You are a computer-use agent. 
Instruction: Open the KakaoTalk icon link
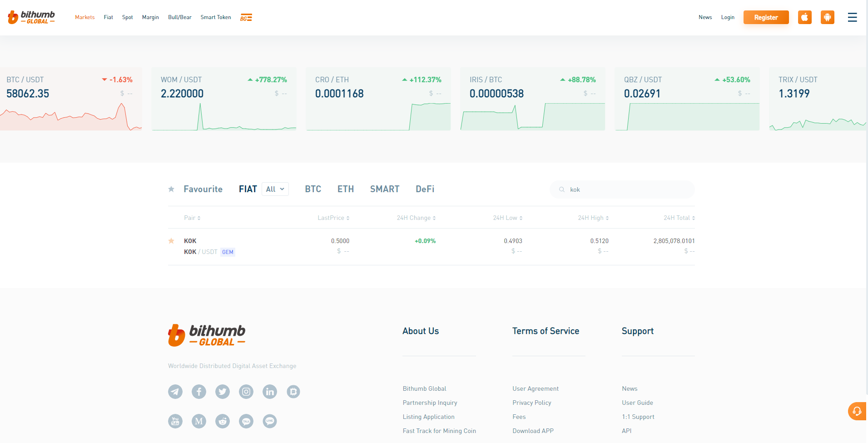pos(246,421)
